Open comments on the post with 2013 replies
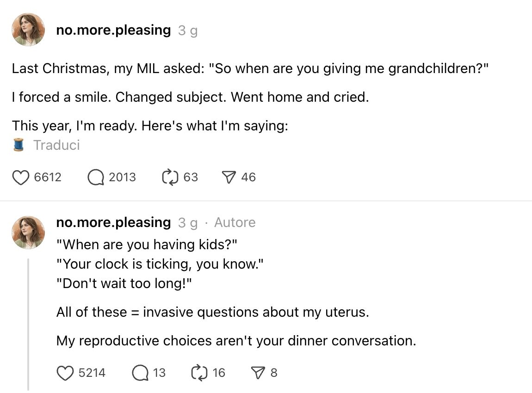Viewport: 532px width, 393px height. point(96,177)
